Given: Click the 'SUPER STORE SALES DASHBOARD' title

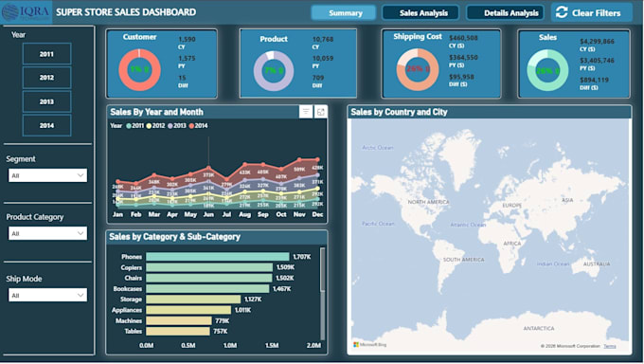Looking at the screenshot, I should pos(126,12).
